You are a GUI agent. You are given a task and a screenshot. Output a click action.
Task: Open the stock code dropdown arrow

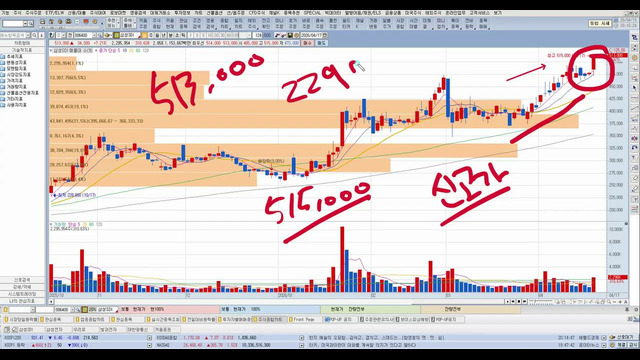pyautogui.click(x=94, y=35)
